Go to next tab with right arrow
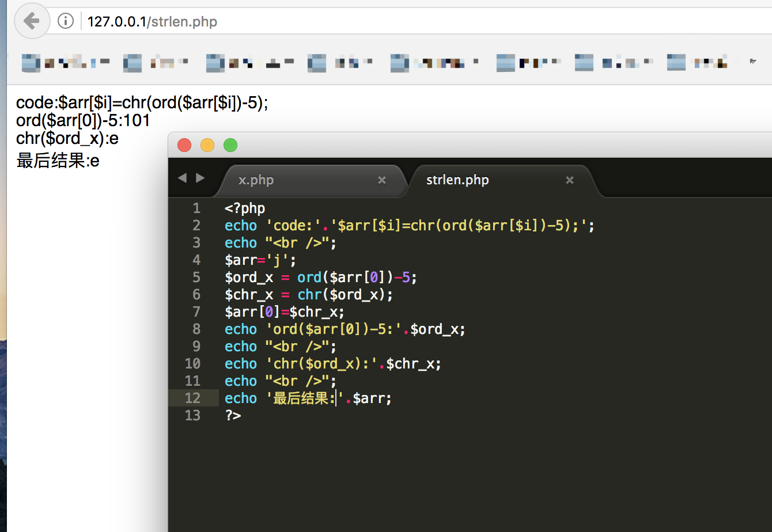Viewport: 772px width, 532px height. 200,178
